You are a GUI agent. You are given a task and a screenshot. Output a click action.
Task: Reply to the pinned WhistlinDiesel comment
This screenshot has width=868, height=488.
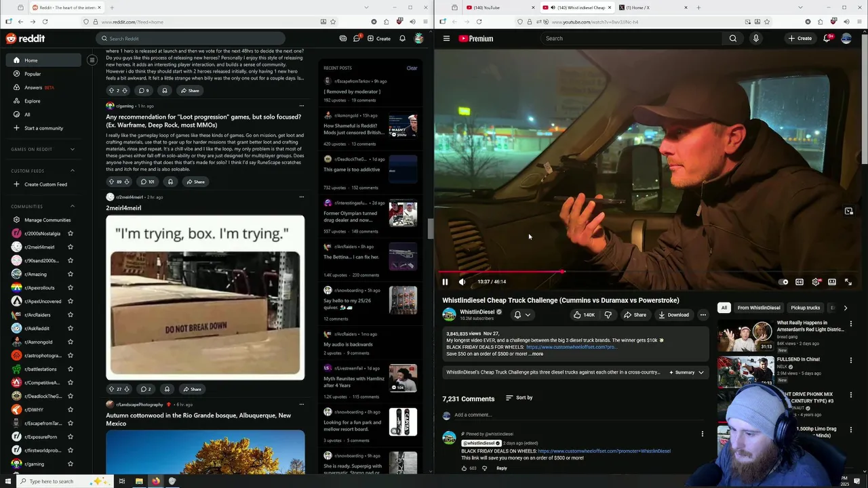tap(502, 468)
